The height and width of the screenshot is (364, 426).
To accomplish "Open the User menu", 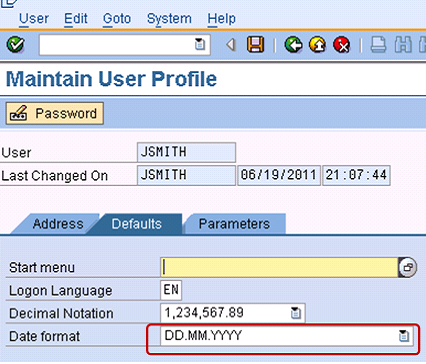I will [x=34, y=19].
